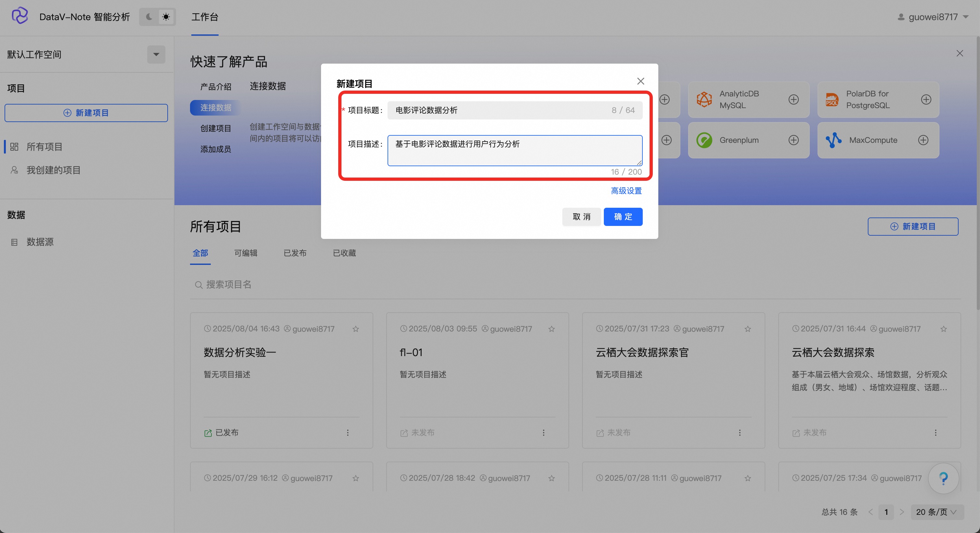This screenshot has height=533, width=980.
Task: Click the plus icon beside MaxCompute
Action: 923,140
